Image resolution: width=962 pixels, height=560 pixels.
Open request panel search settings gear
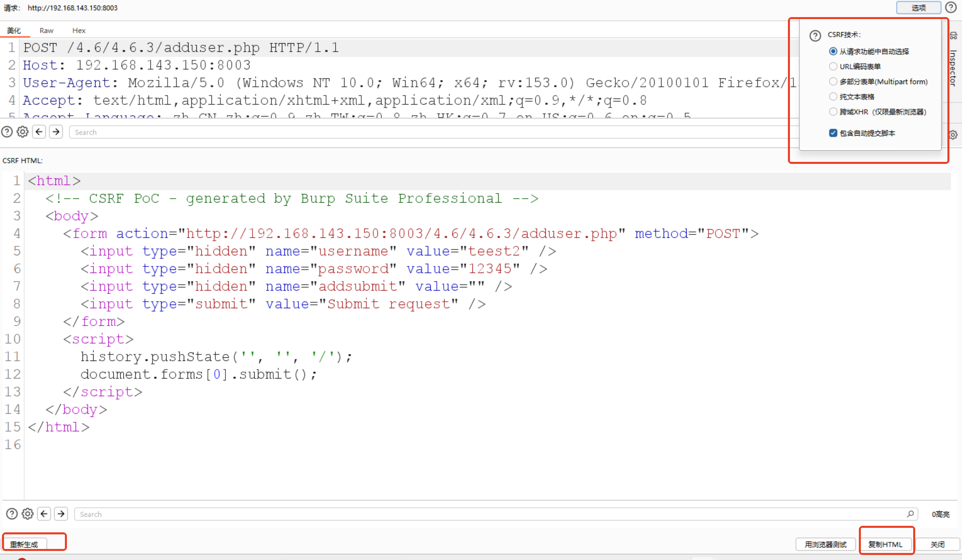pyautogui.click(x=23, y=132)
